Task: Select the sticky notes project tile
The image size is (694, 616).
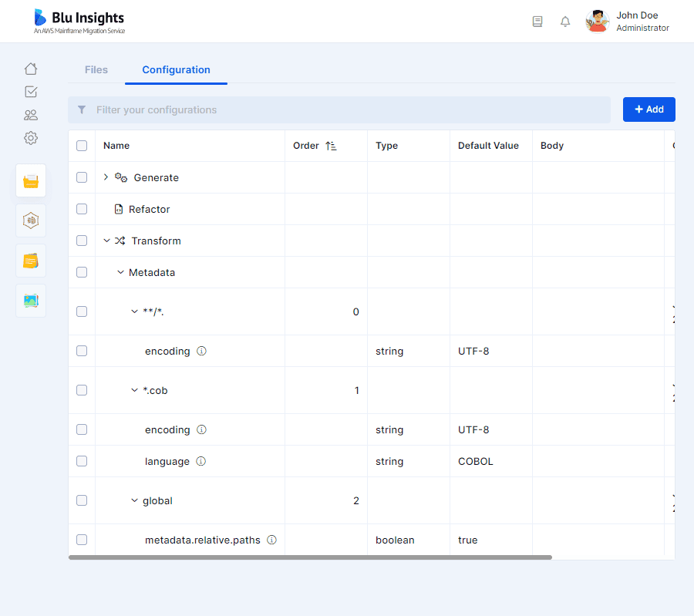Action: 31,261
